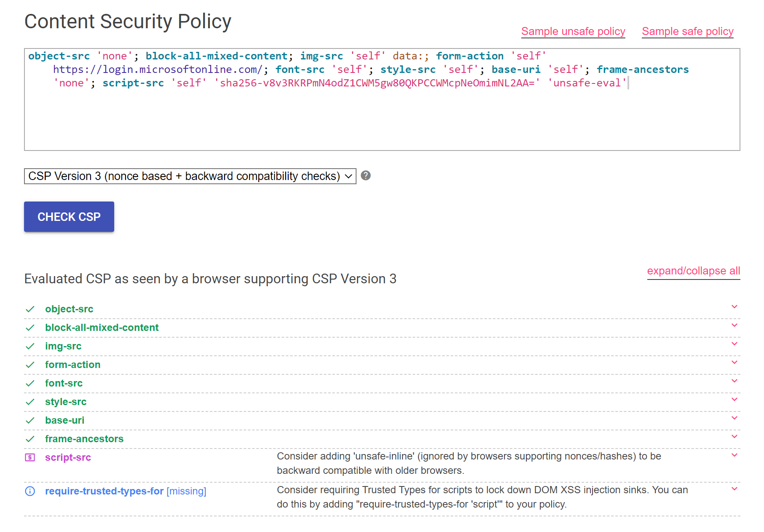764x532 pixels.
Task: Expand the object-src row chevron
Action: pyautogui.click(x=734, y=307)
